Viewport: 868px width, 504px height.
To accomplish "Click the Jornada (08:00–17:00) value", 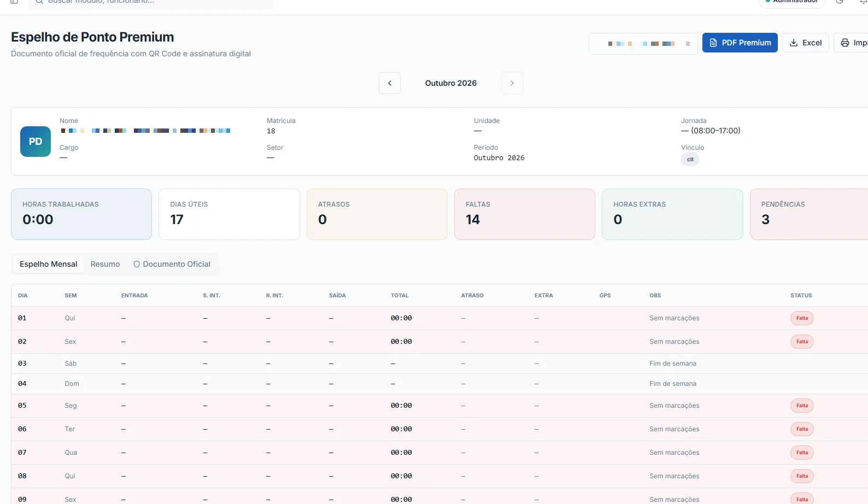I will (711, 131).
